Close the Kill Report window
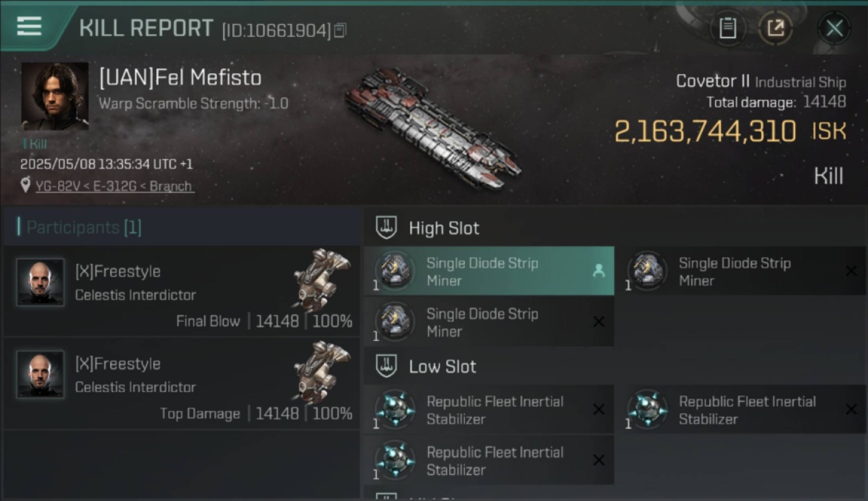The image size is (868, 501). 834,28
